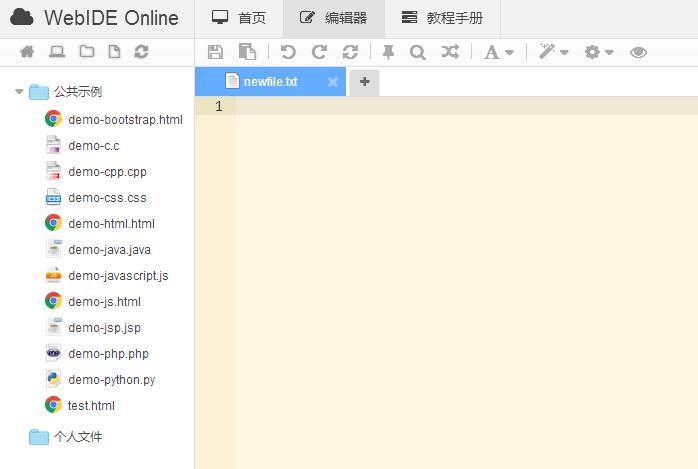Screen dimensions: 698x469
Task: Add a new editor tab with plus button
Action: tap(364, 82)
